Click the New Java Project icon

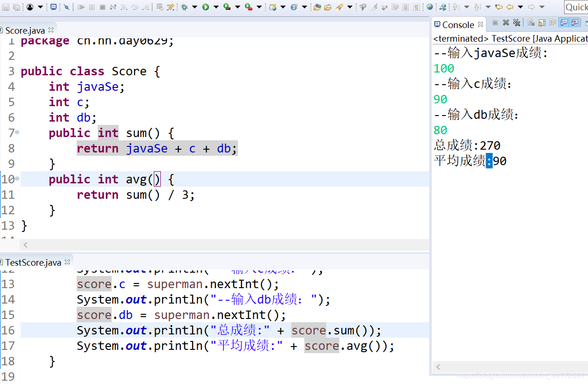272,7
